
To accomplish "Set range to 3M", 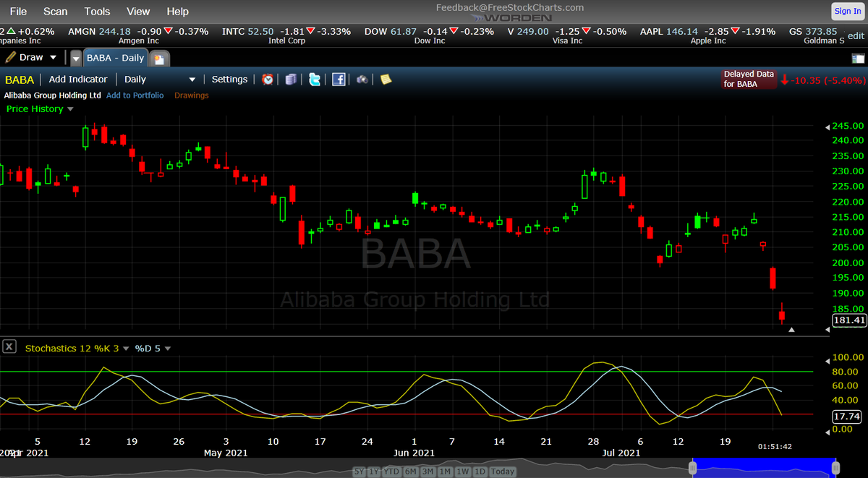I will click(x=427, y=471).
